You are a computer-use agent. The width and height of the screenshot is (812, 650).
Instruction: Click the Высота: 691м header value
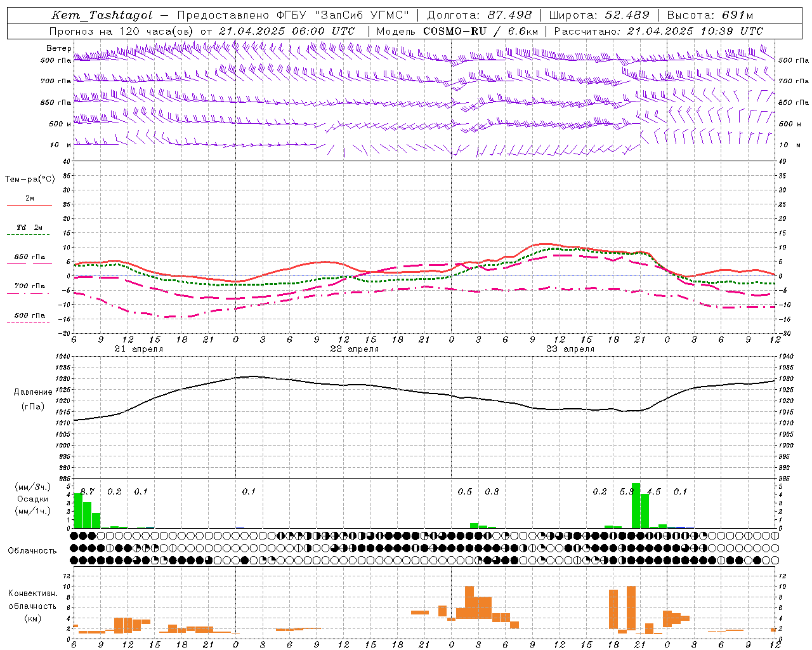click(710, 15)
